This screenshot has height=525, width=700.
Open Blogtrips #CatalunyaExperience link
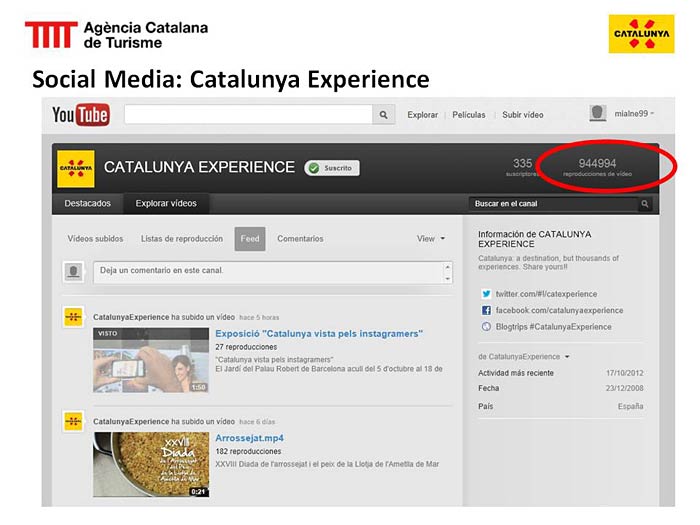[x=554, y=327]
